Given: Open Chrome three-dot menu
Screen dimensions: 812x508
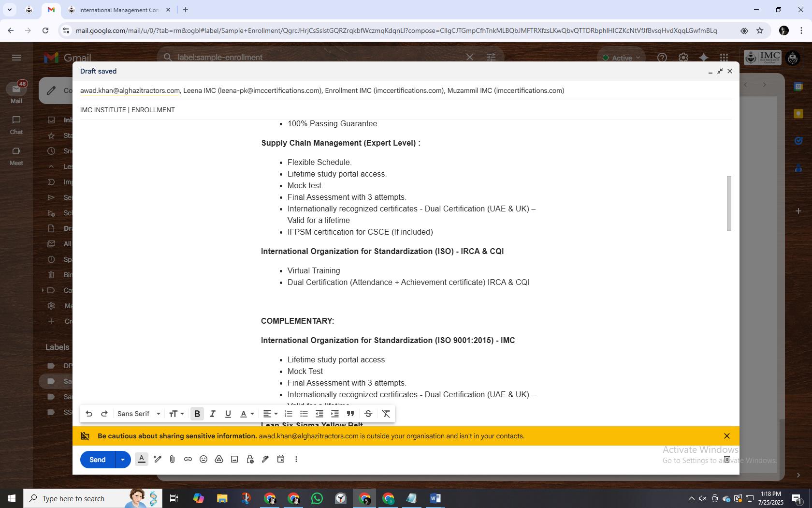Looking at the screenshot, I should pyautogui.click(x=802, y=30).
